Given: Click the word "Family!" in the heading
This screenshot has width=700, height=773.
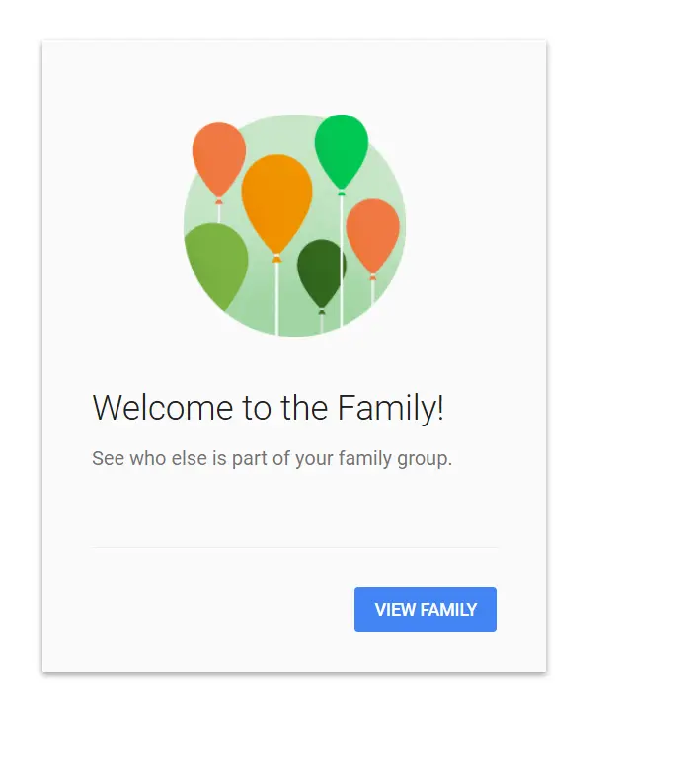Looking at the screenshot, I should coord(390,408).
